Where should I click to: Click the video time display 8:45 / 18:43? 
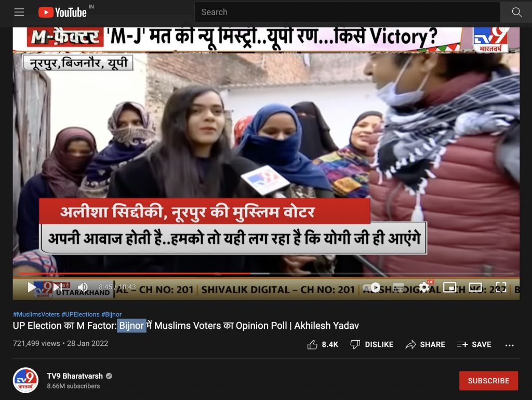pos(117,287)
